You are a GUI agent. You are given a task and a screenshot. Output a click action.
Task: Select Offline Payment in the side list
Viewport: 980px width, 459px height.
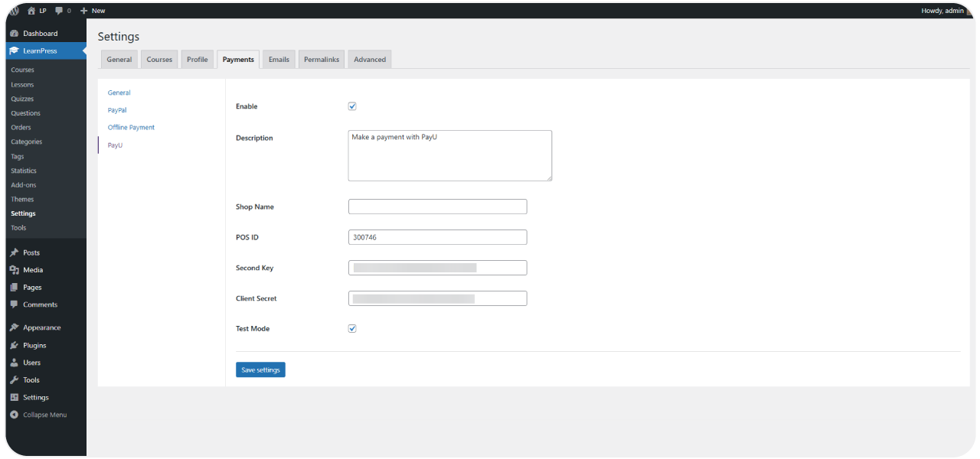131,127
